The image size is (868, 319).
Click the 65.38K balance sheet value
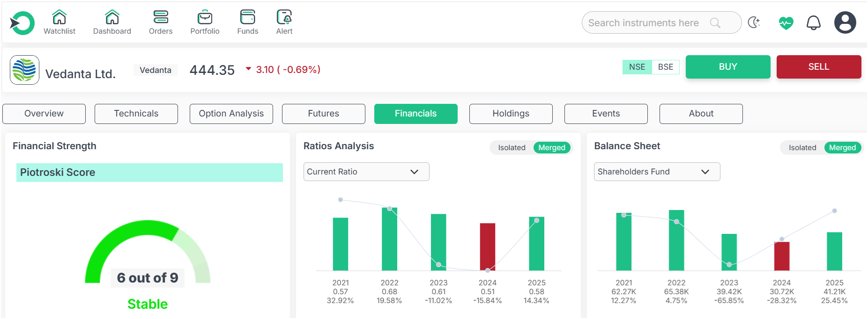[x=676, y=292]
